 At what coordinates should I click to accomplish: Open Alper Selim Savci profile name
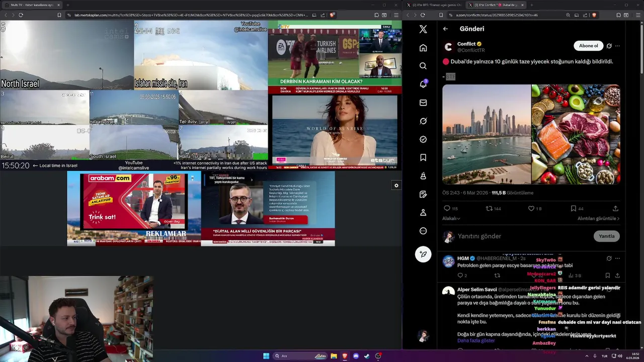[x=477, y=290]
